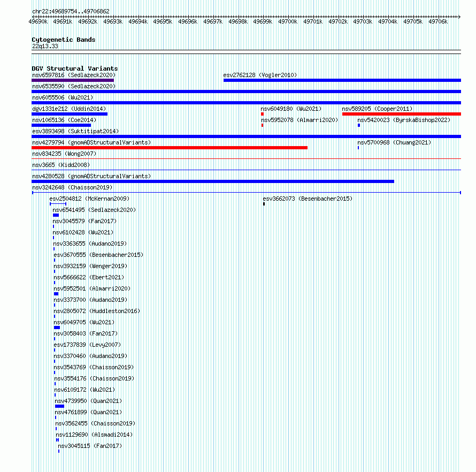
Task: Click the blue bar under dgv1331e212
Action: click(x=70, y=114)
